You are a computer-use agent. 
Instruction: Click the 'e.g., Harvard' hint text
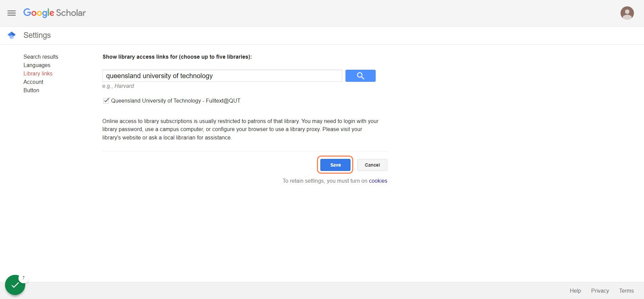click(x=118, y=86)
